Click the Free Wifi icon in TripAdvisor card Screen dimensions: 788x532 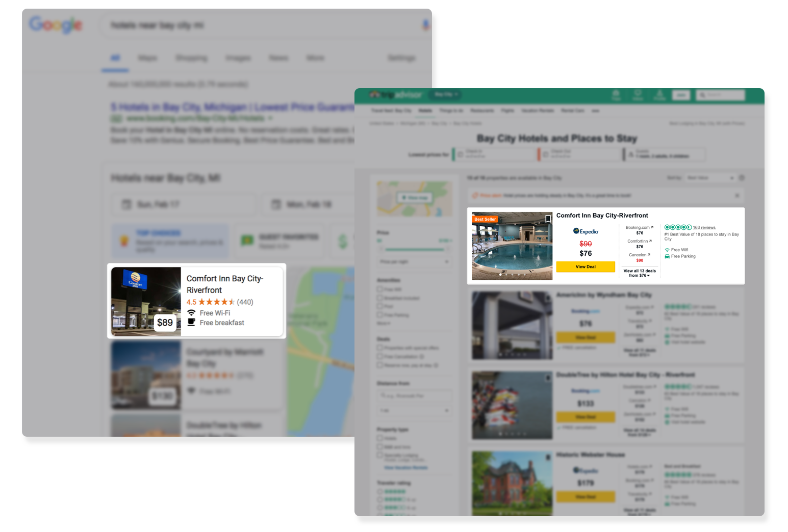point(667,250)
